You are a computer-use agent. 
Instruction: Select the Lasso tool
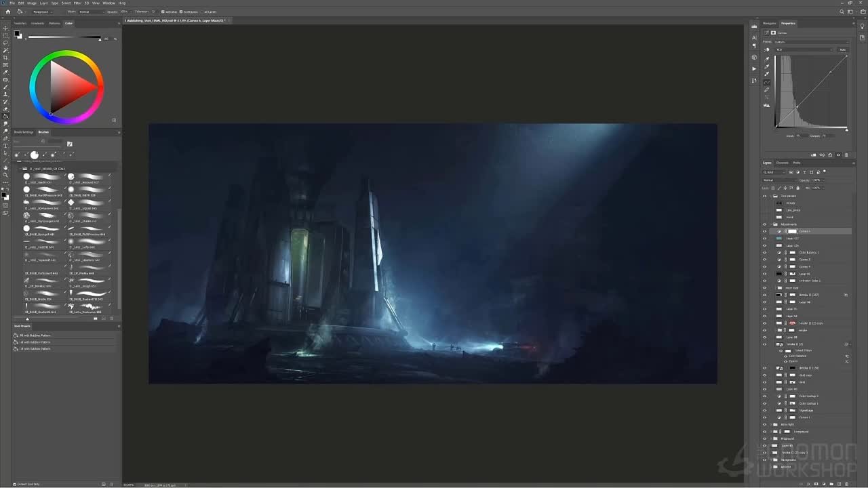[6, 43]
